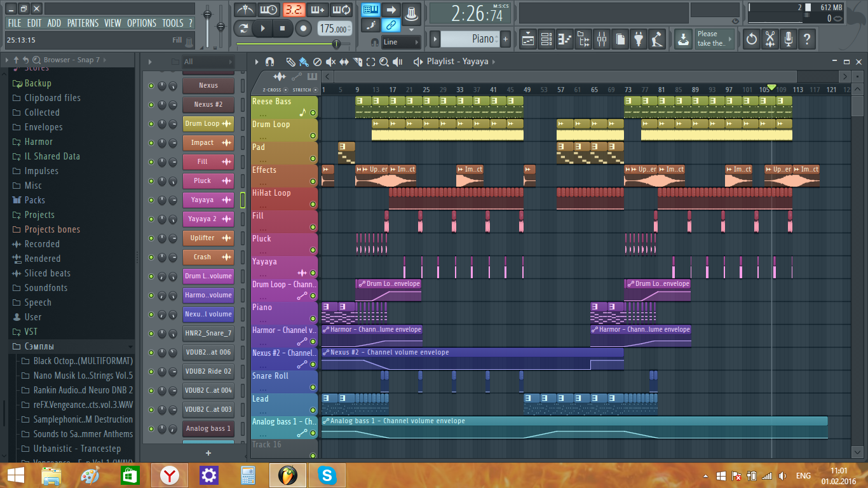Click the tempo tapper icon
This screenshot has height=488, width=868.
pos(657,39)
